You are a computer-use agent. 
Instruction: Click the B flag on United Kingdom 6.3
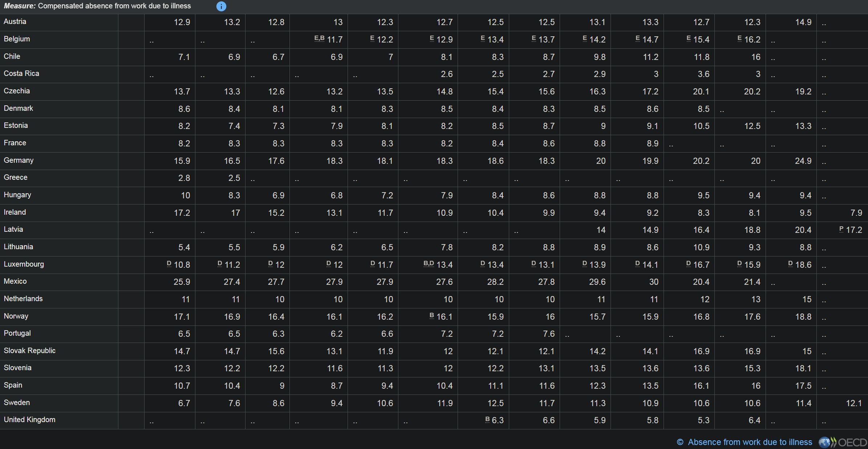(x=487, y=419)
